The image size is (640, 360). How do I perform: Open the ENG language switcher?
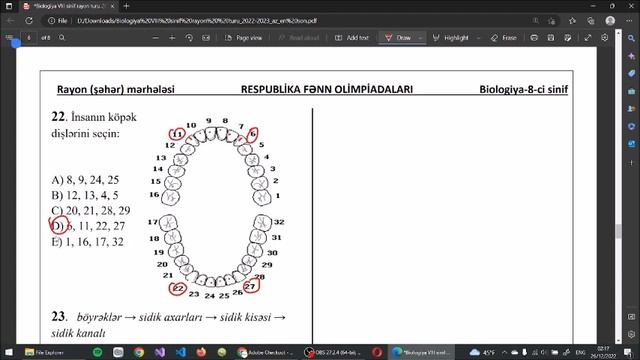click(x=580, y=352)
